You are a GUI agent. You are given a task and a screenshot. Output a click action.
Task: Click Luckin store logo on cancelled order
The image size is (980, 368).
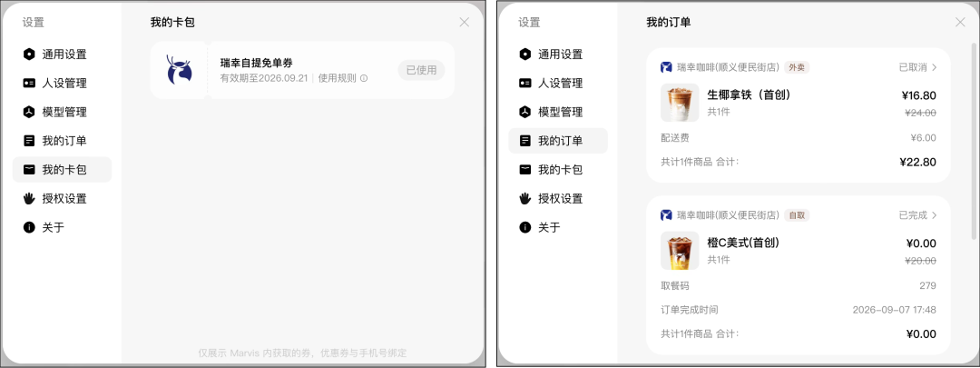[666, 67]
